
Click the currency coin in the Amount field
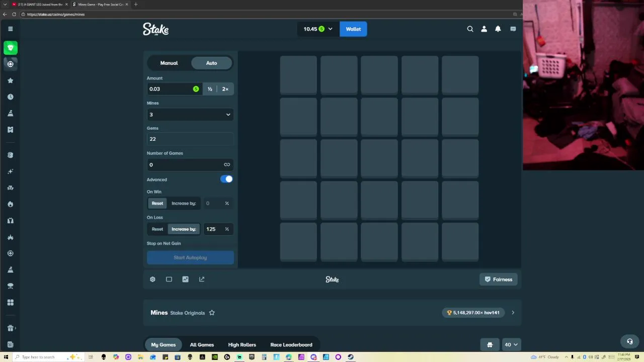click(x=196, y=89)
